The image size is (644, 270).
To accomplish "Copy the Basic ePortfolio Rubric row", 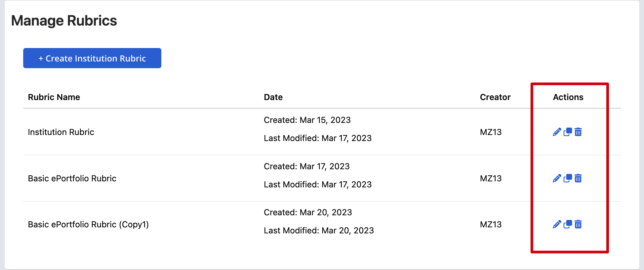I will click(x=568, y=178).
